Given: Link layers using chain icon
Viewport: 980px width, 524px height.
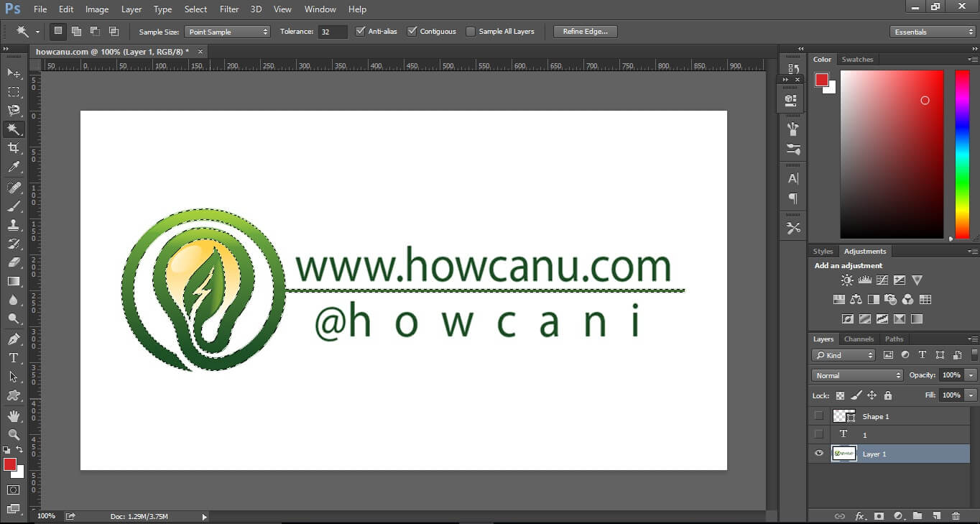Looking at the screenshot, I should [839, 516].
